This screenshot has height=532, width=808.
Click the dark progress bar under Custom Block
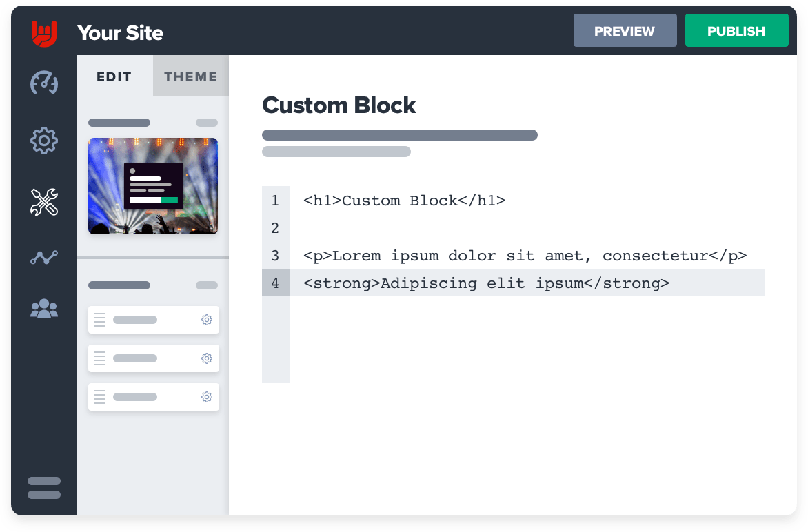pos(399,135)
